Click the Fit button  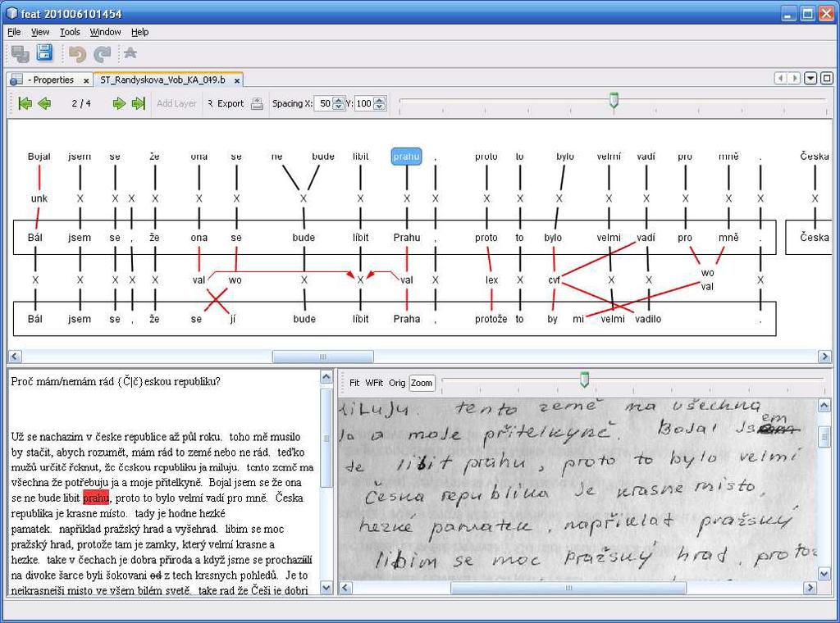coord(354,383)
